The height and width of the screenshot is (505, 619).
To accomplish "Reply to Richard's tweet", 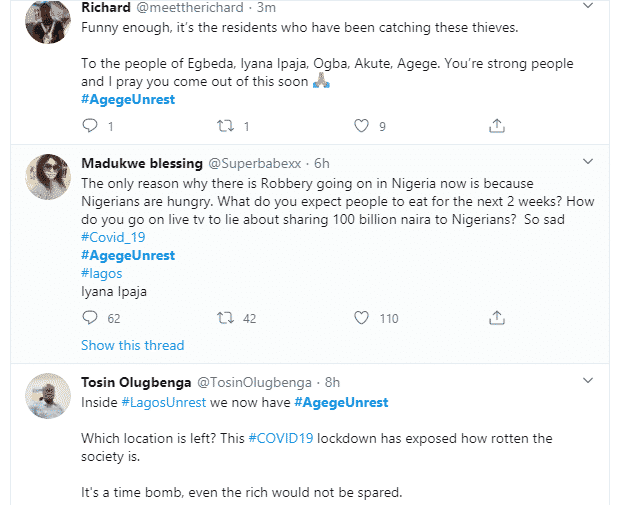I will (90, 126).
